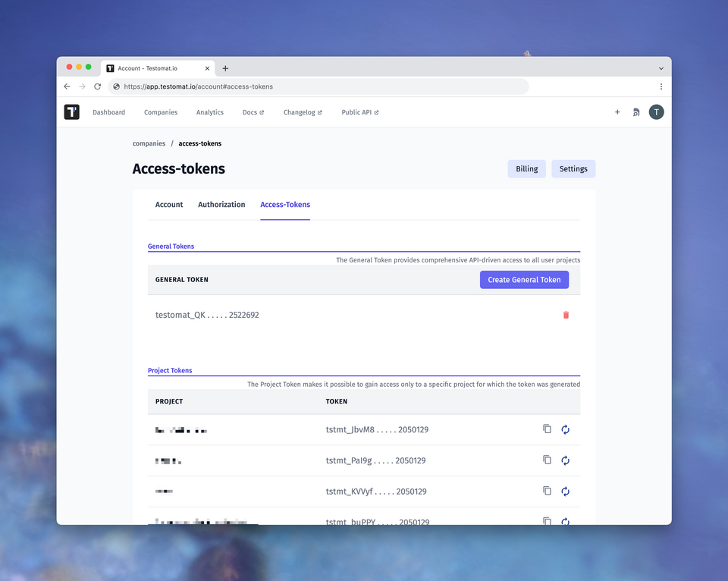Viewport: 728px width, 581px height.
Task: Close the Account - Testomat.io tab
Action: 207,68
